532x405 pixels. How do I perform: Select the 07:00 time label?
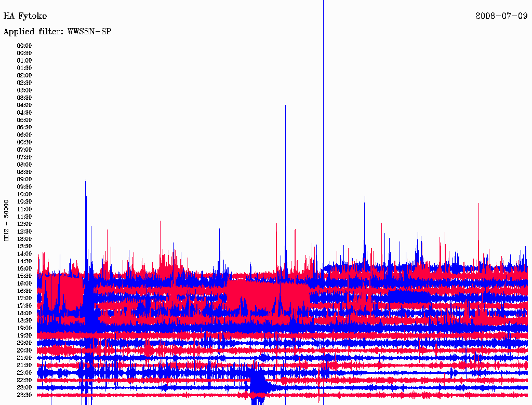click(24, 150)
